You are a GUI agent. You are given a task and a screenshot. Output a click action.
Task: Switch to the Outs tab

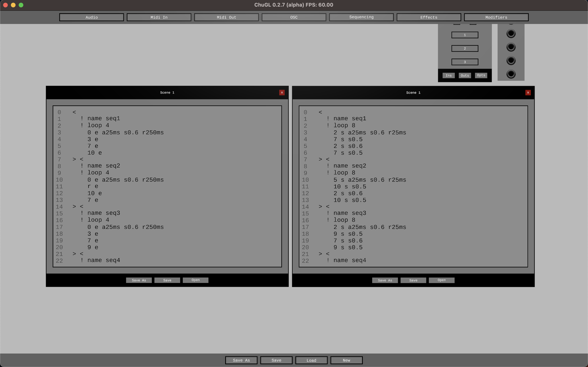coord(465,75)
